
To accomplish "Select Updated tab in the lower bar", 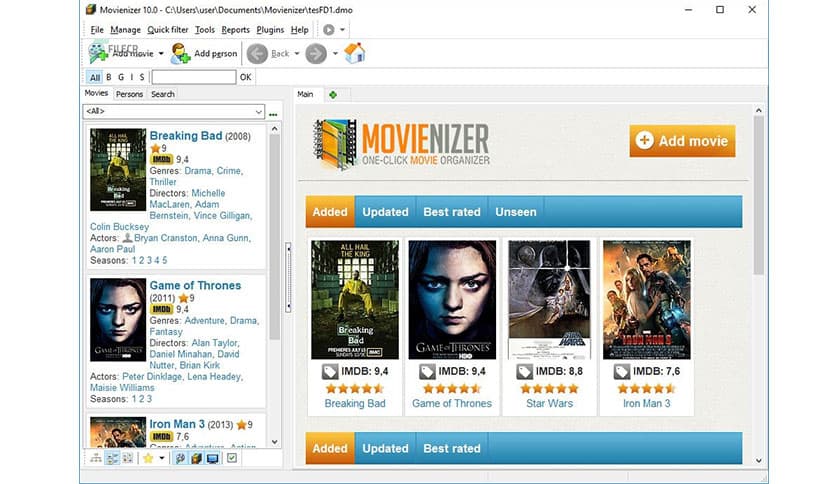I will coord(385,448).
